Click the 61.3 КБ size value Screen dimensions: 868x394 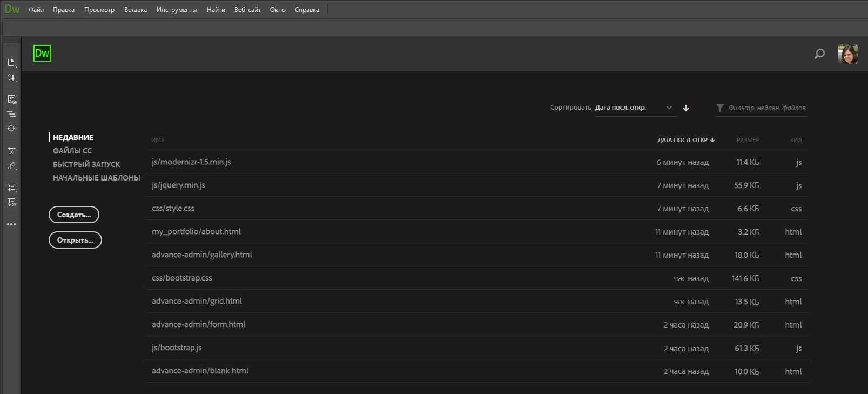(747, 348)
